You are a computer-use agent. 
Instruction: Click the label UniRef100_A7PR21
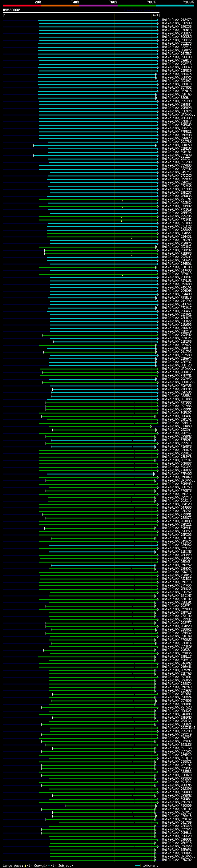(177, 132)
